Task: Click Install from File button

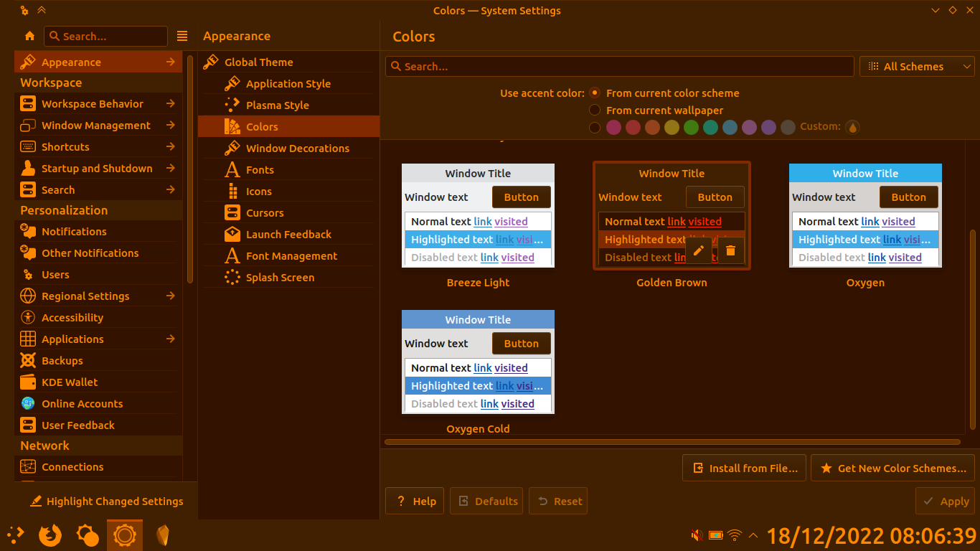Action: click(x=745, y=468)
